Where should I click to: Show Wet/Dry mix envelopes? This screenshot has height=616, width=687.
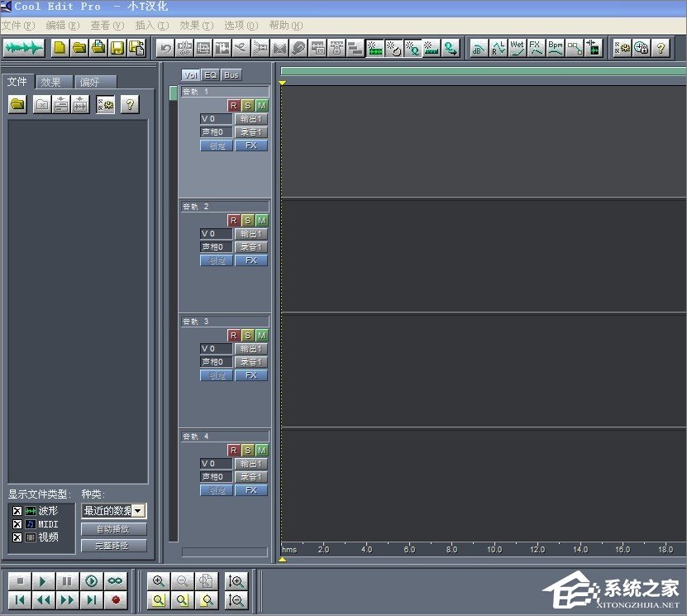coord(517,48)
